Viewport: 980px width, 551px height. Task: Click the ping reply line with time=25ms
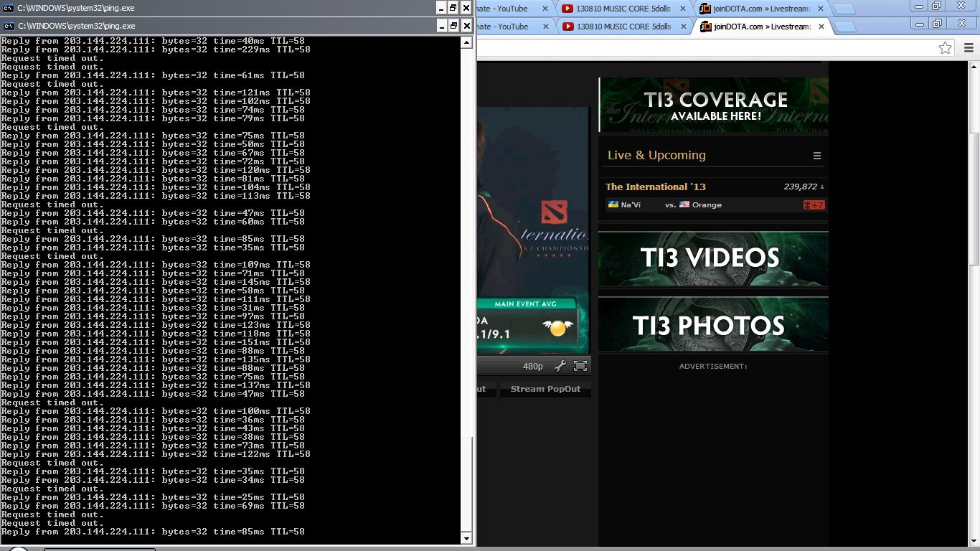coord(153,497)
